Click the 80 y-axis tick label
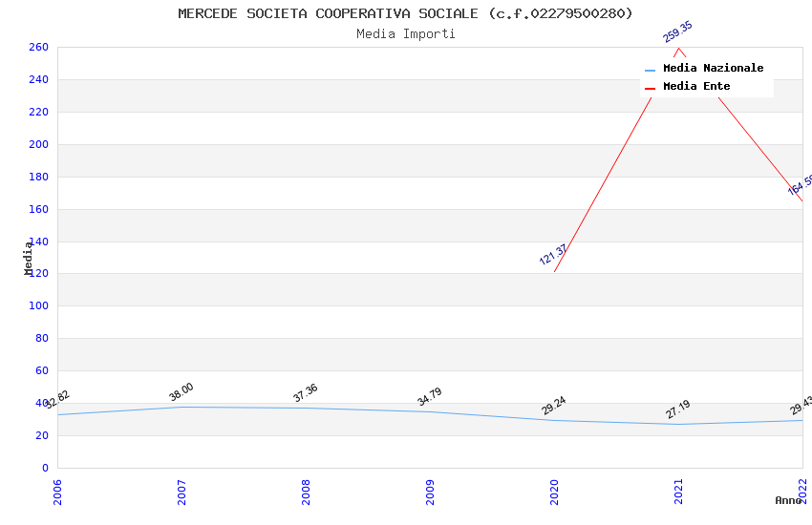This screenshot has width=812, height=525. pos(42,338)
